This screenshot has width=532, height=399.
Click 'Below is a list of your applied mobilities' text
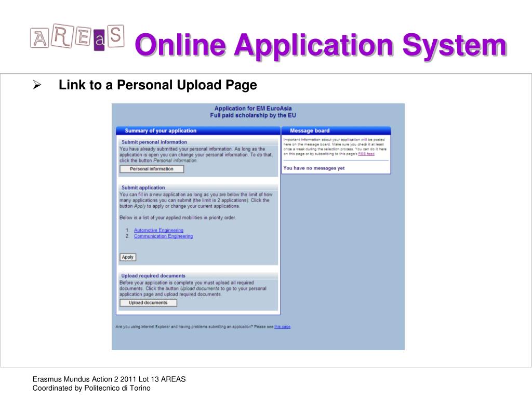tap(178, 218)
